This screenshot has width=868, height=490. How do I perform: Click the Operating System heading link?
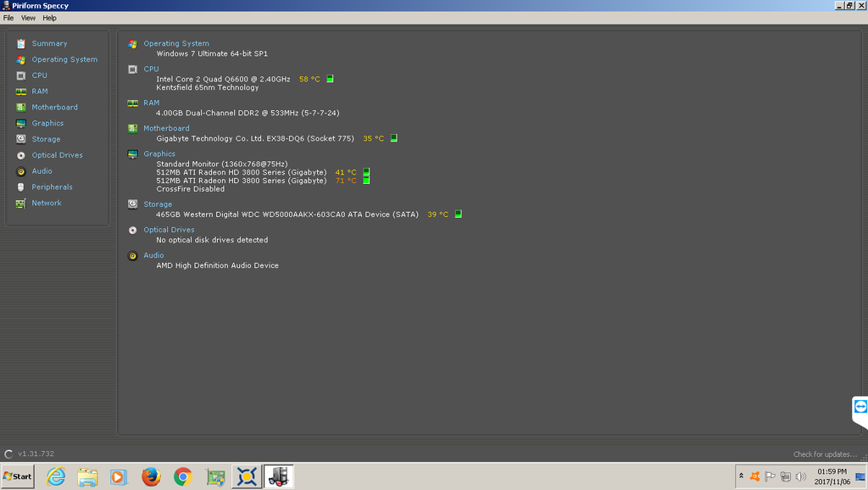[x=176, y=43]
